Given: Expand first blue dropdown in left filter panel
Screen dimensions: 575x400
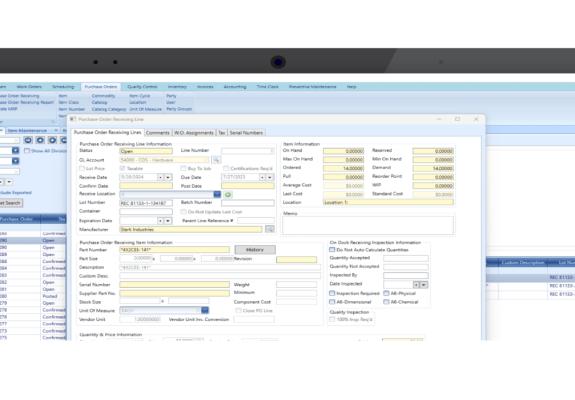Looking at the screenshot, I should pyautogui.click(x=15, y=150).
